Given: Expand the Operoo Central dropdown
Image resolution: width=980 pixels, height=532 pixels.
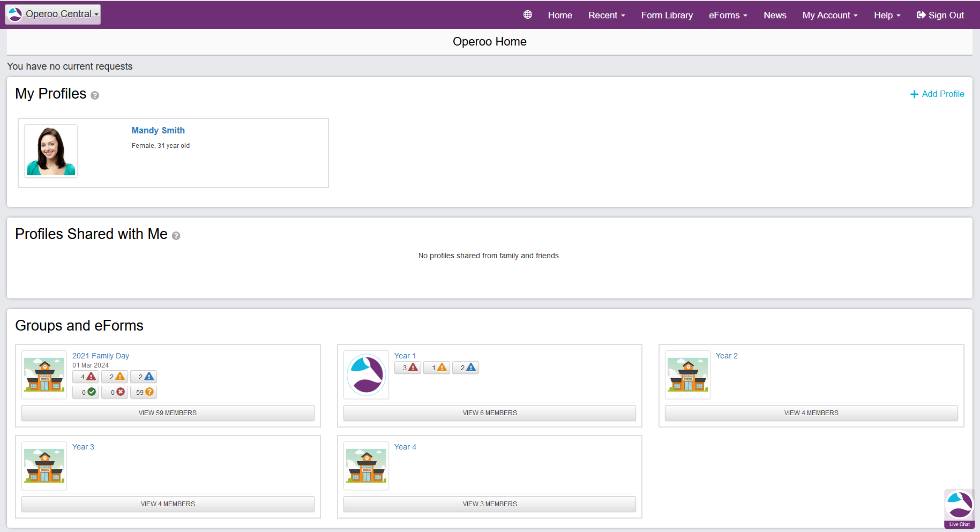Looking at the screenshot, I should point(53,14).
